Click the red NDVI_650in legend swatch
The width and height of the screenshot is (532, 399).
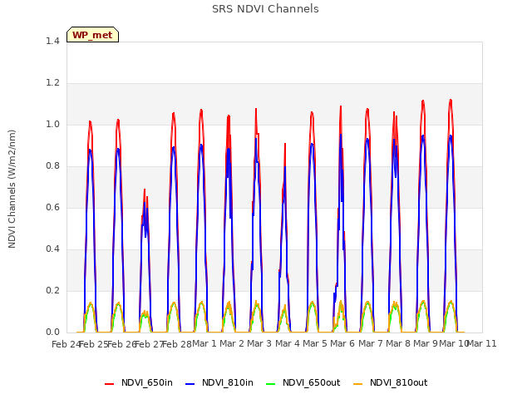(109, 384)
